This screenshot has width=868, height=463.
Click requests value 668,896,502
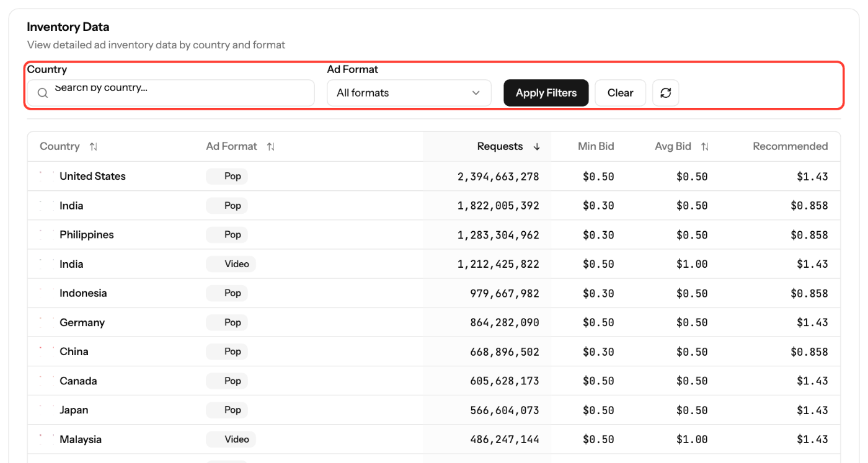click(x=505, y=352)
